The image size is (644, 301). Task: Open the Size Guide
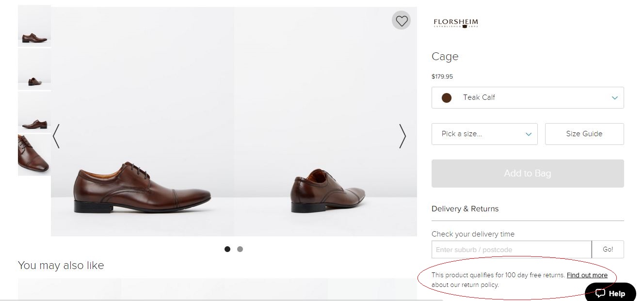point(584,134)
